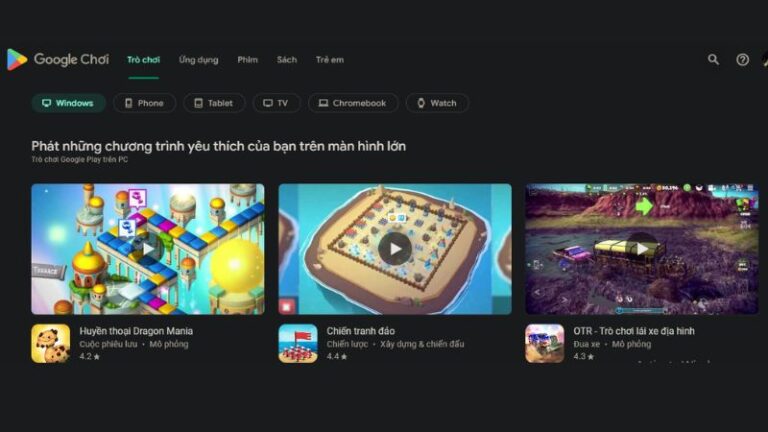Play the Dragon Mania video preview
The width and height of the screenshot is (768, 432).
pos(148,249)
